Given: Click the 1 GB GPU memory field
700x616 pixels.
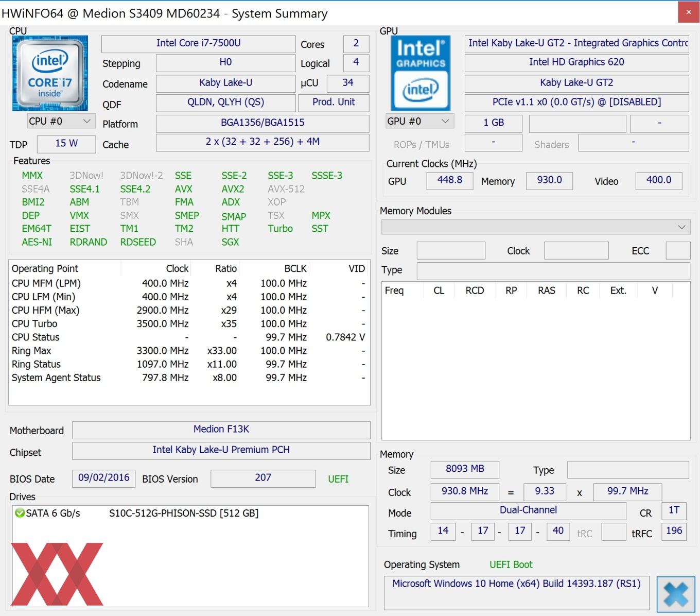Looking at the screenshot, I should (x=494, y=123).
